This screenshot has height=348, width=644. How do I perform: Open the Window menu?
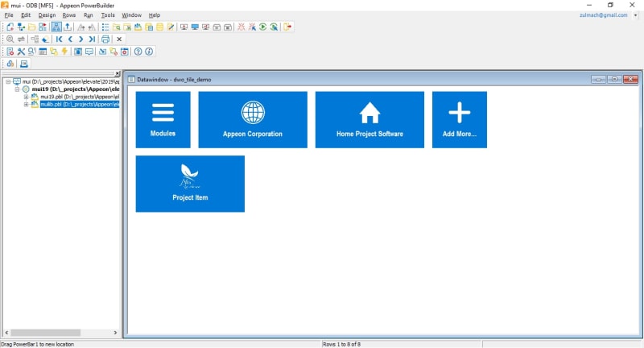tap(131, 15)
